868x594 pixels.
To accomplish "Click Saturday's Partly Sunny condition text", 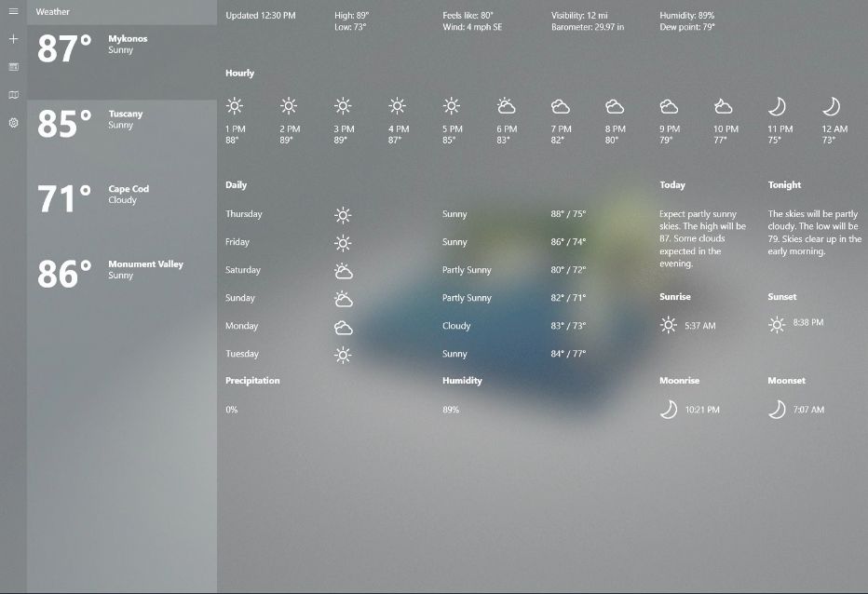I will pos(467,270).
